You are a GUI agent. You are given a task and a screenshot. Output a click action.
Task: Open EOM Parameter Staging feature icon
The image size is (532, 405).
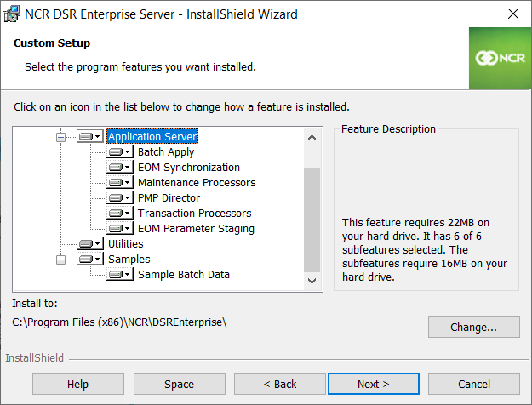coord(120,229)
